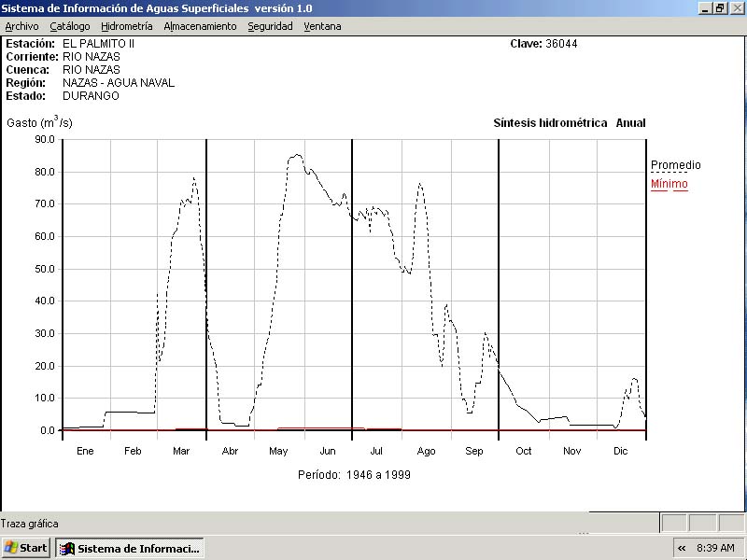Click the 8:39 AM taskbar clock
The height and width of the screenshot is (560, 747).
point(716,548)
